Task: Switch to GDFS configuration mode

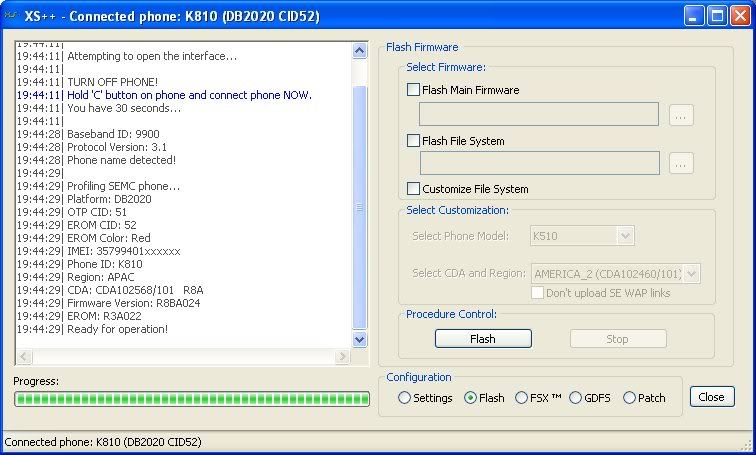Action: point(575,398)
